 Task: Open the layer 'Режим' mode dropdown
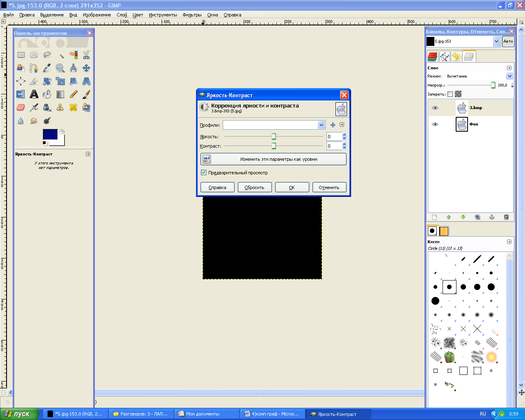(509, 76)
